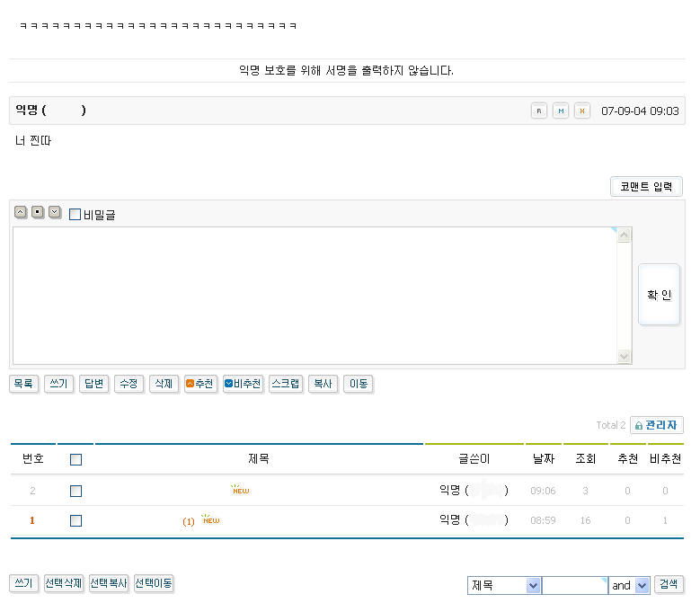The width and height of the screenshot is (700, 603).
Task: Click time 09:06 in post list
Action: coord(543,491)
